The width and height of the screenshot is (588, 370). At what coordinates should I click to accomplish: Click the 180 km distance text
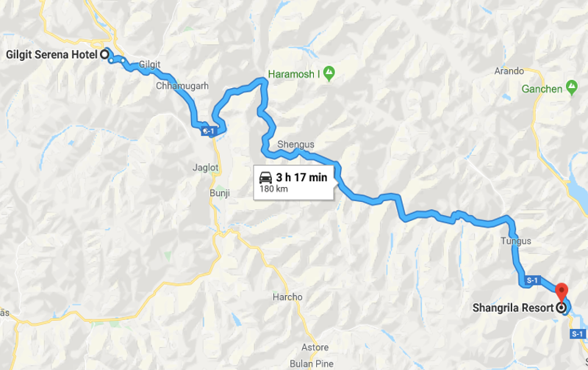(x=273, y=189)
